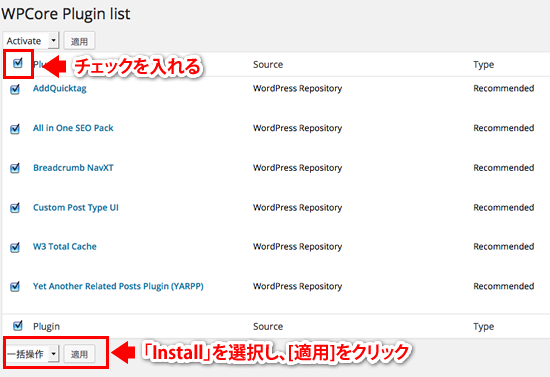Click WordPress Repository in the Custom Post Type UI row

pos(297,208)
